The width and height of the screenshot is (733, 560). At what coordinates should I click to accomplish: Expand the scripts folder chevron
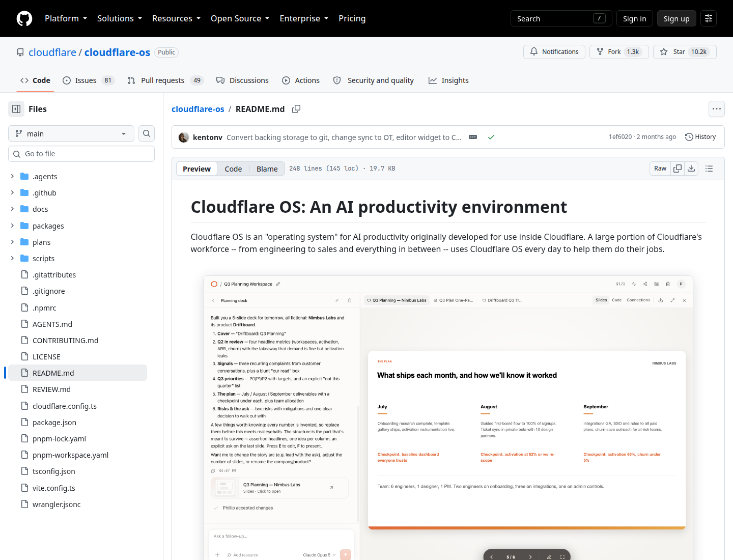[x=12, y=258]
